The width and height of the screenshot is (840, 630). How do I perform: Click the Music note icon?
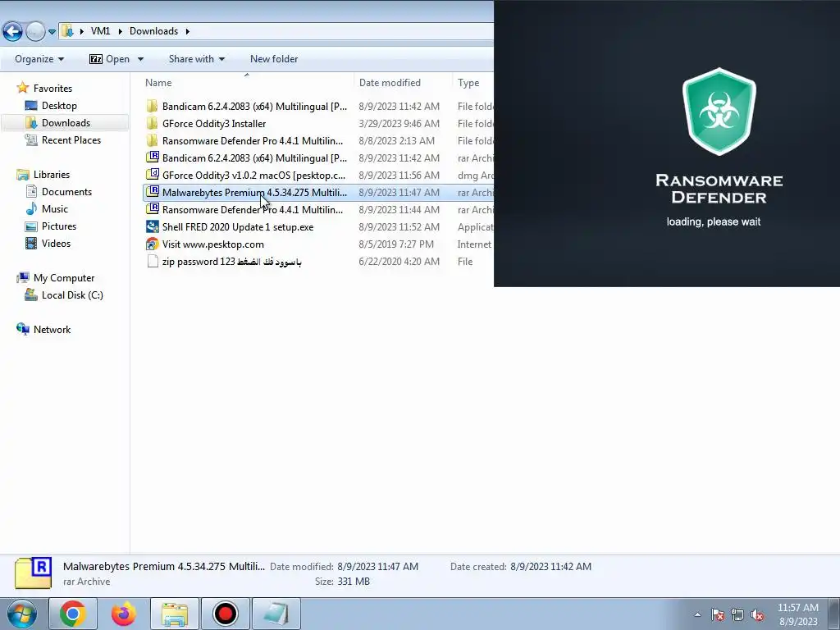31,208
